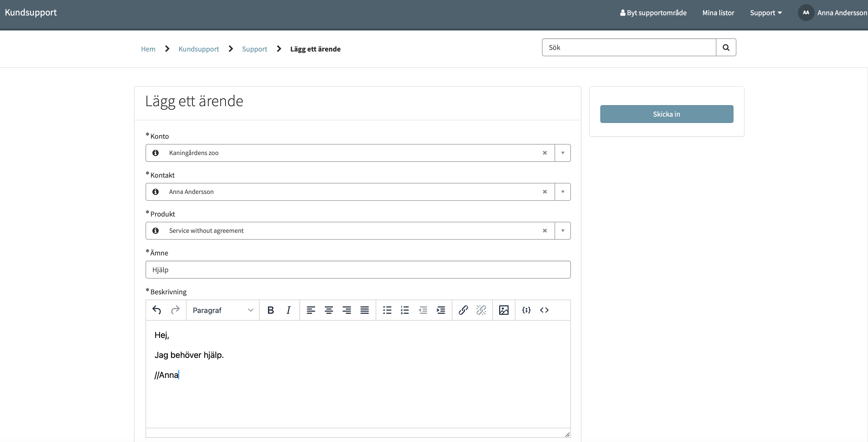Click the Ämne subject field
Viewport: 868px width, 442px height.
358,269
